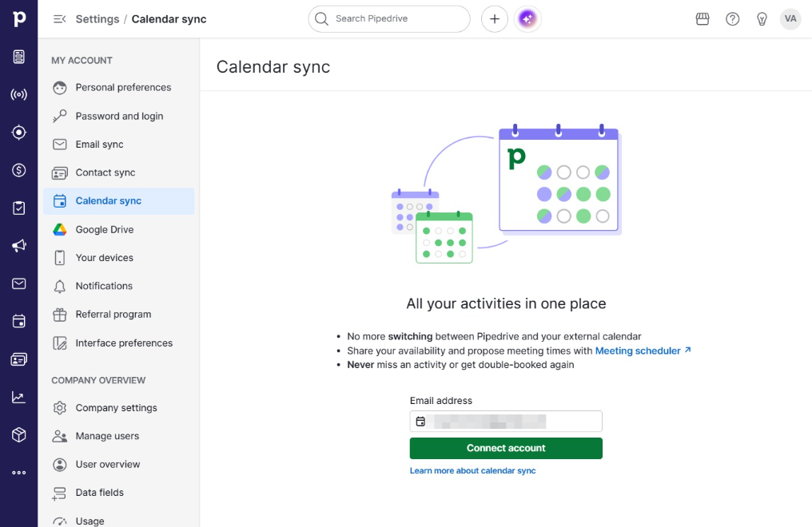Click Settings in the breadcrumb

click(x=98, y=19)
